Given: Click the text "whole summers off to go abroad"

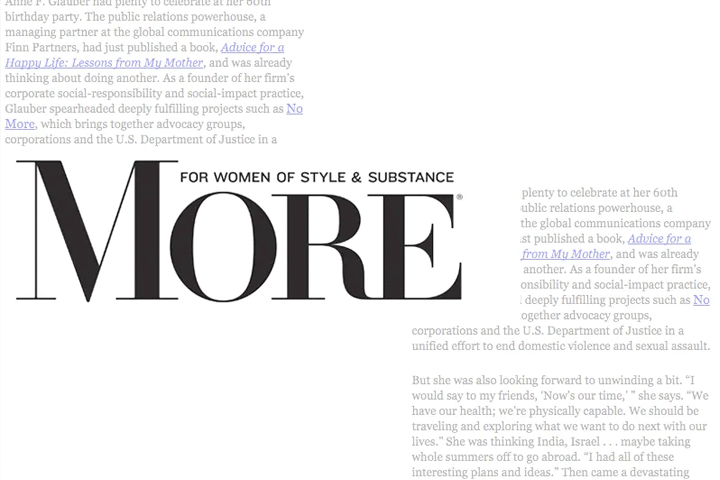Looking at the screenshot, I should click(x=495, y=457).
